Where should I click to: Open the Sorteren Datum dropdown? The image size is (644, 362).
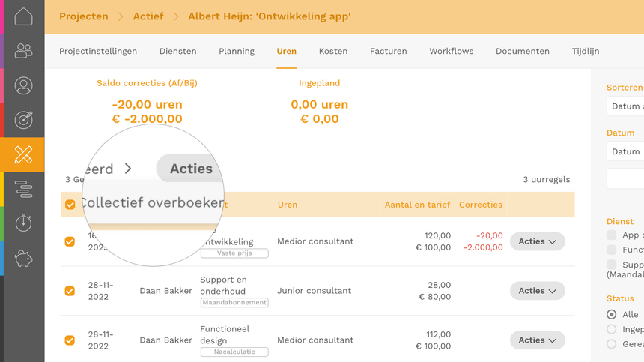tap(625, 106)
